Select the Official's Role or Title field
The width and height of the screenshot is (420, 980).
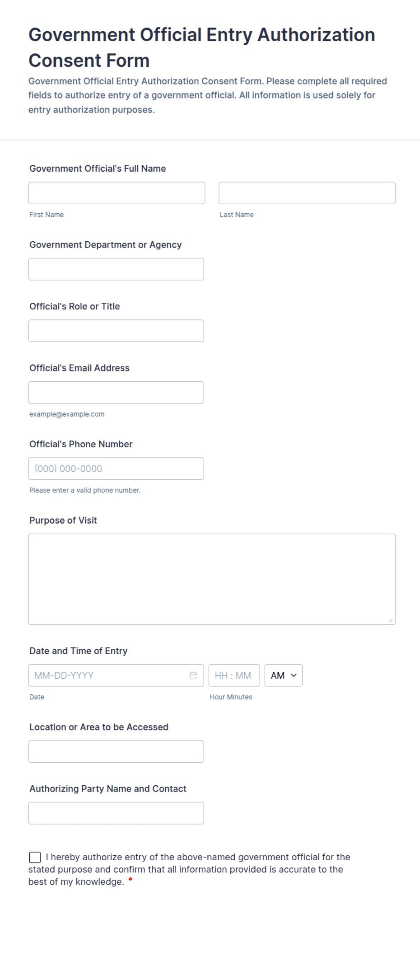click(x=116, y=331)
